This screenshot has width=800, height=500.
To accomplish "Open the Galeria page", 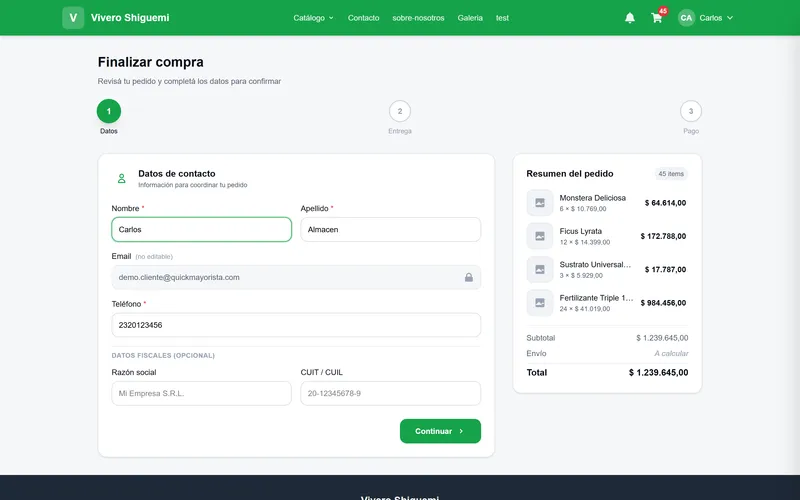I will (x=470, y=18).
